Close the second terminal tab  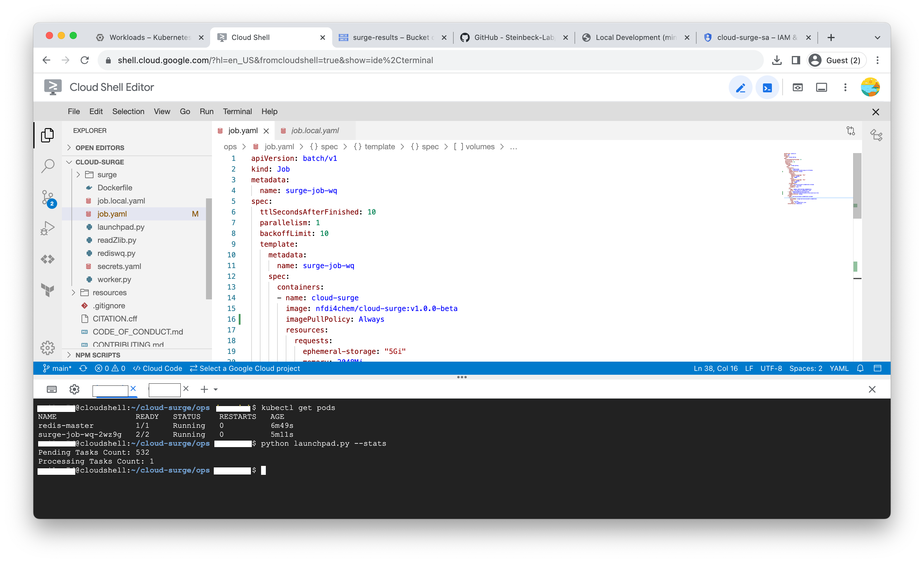(x=186, y=388)
